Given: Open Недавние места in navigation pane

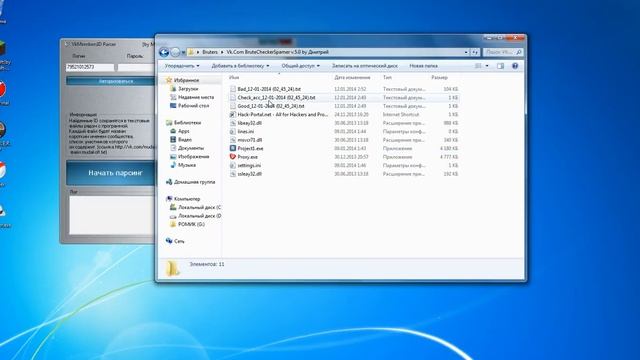Looking at the screenshot, I should coord(196,97).
